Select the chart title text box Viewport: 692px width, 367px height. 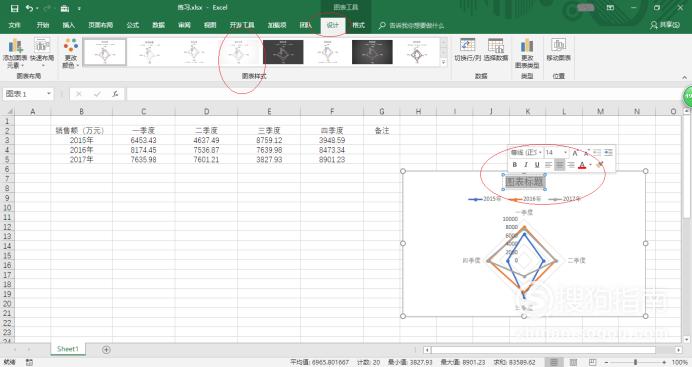pos(524,181)
